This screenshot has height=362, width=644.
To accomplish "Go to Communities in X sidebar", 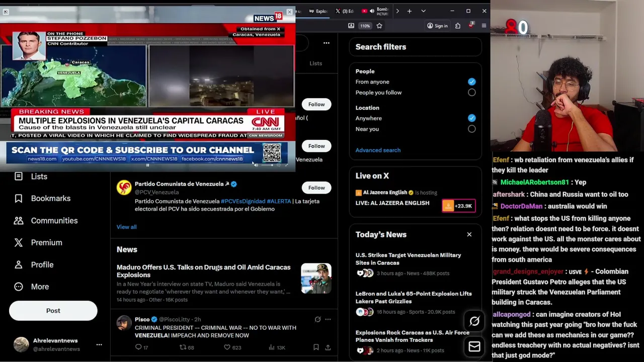I will click(46, 221).
